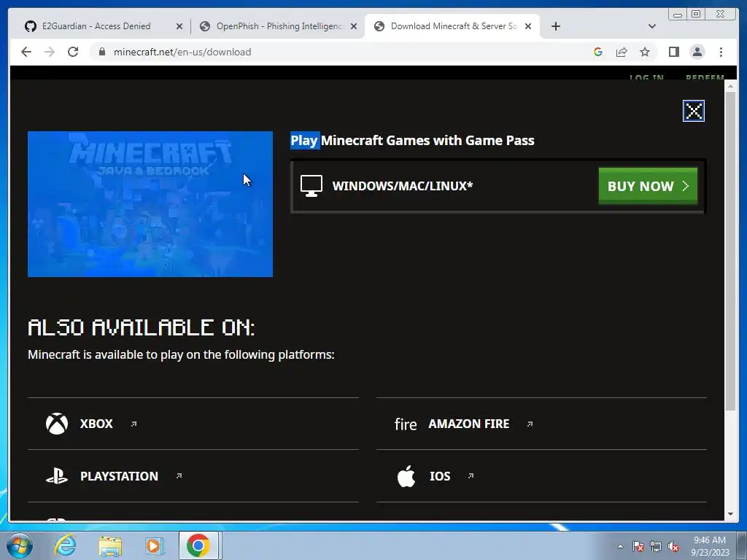Close the OpenPhish tab

click(354, 26)
